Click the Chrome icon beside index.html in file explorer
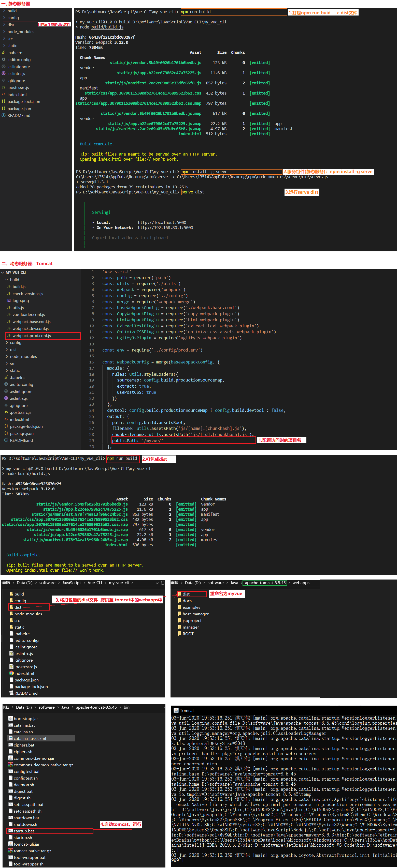The image size is (397, 868). 11,673
